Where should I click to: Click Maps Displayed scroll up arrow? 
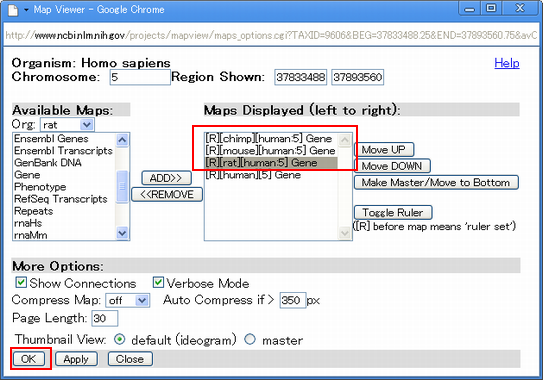pos(345,140)
